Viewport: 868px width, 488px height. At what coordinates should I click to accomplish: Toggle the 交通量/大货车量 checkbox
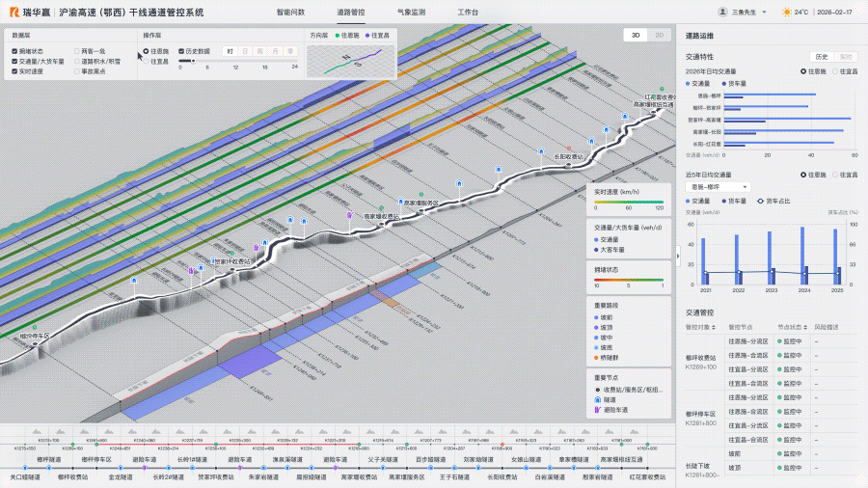(14, 62)
